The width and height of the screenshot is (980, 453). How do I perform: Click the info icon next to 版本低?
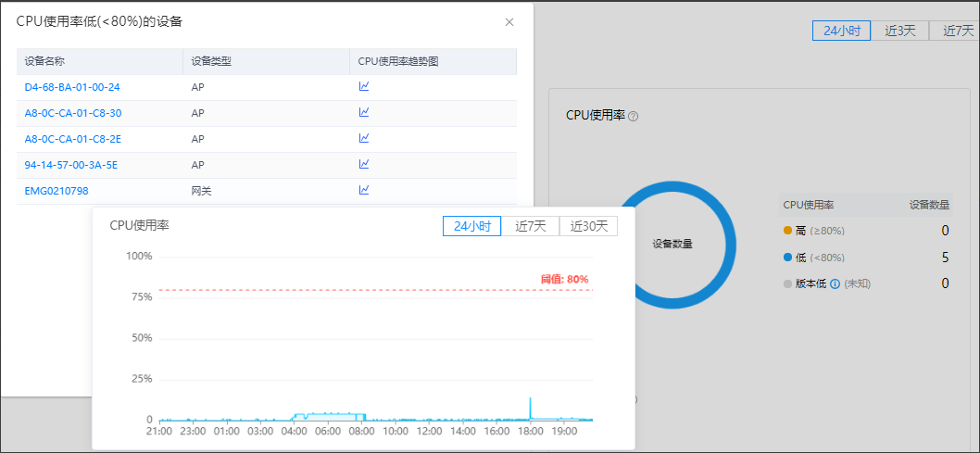tap(835, 283)
